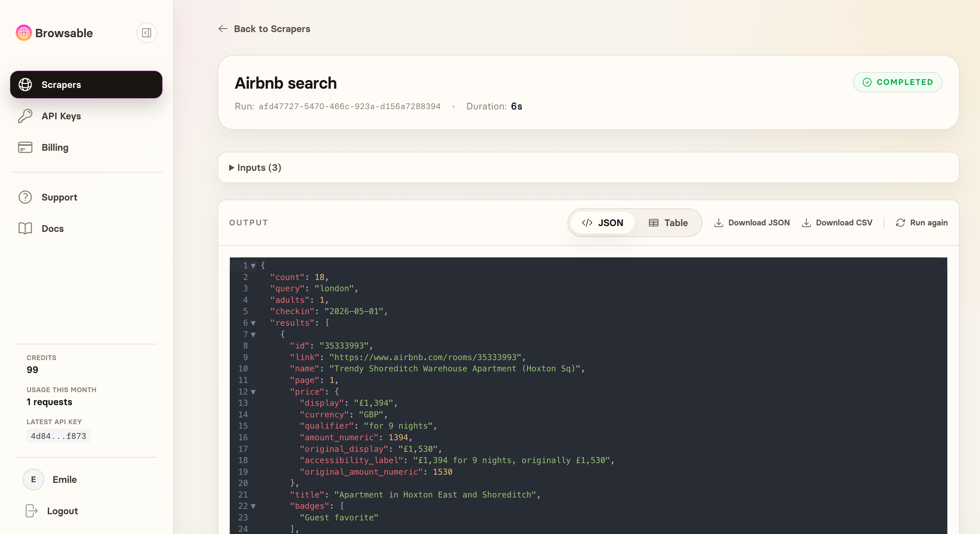
Task: Fold the badges array at line 22
Action: coord(253,506)
